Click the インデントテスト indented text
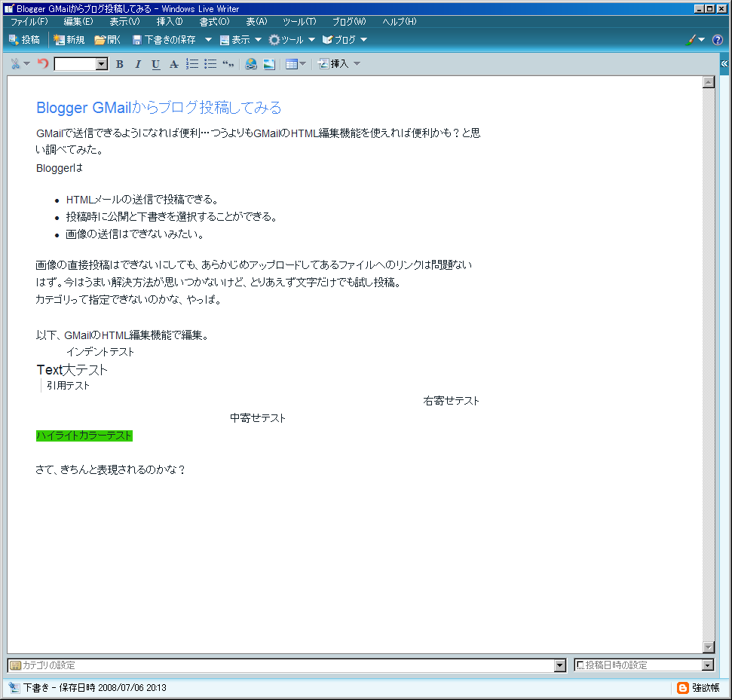 pos(100,352)
